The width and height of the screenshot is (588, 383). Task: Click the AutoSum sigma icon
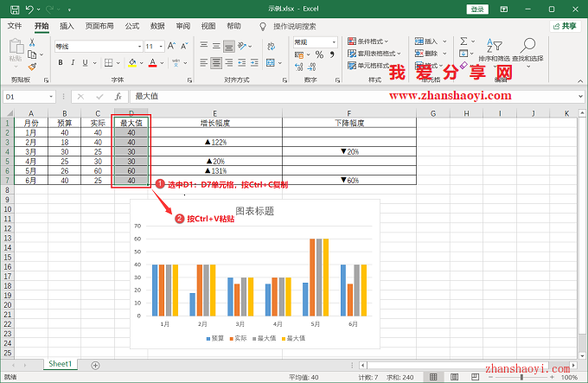tap(463, 41)
